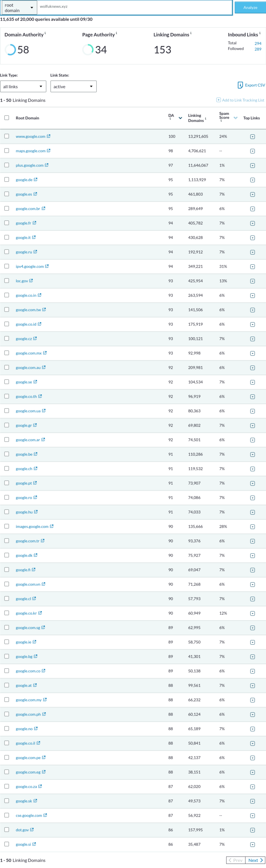Sort by the Spam Score column header
Image resolution: width=266 pixels, height=868 pixels.
tap(224, 116)
